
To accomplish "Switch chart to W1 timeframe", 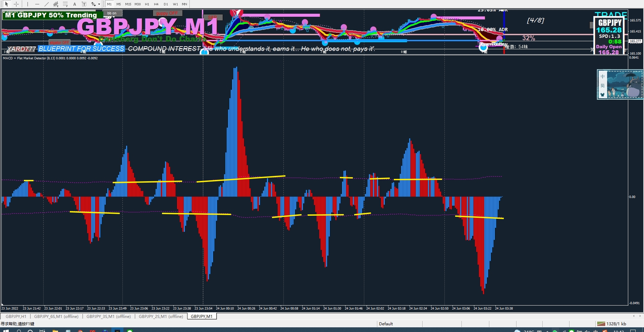I will [175, 4].
